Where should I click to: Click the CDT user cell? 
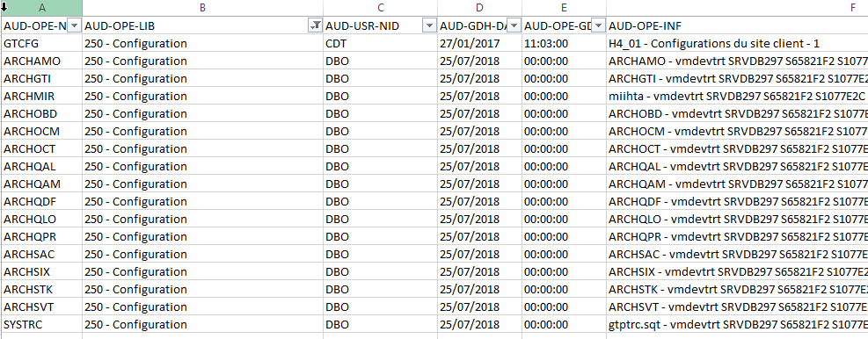click(x=380, y=43)
